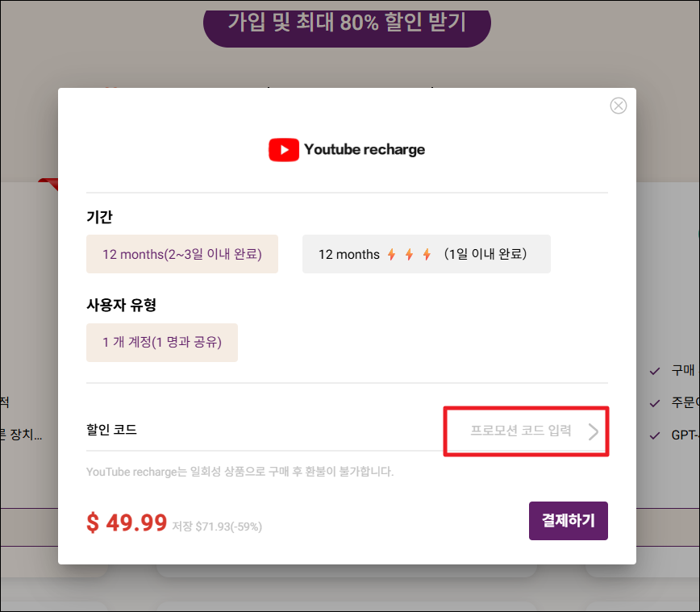
Task: Close the Youtube recharge dialog
Action: coord(618,106)
